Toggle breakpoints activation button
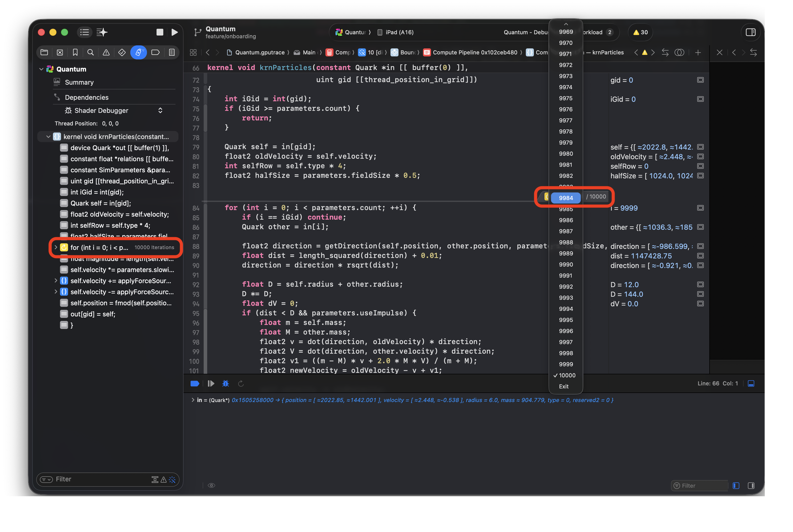Image resolution: width=793 pixels, height=532 pixels. point(195,383)
